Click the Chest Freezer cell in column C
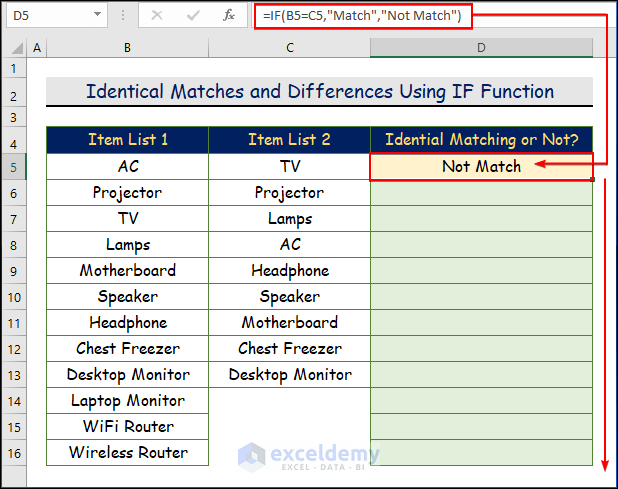Viewport: 618px width, 489px height. point(289,349)
